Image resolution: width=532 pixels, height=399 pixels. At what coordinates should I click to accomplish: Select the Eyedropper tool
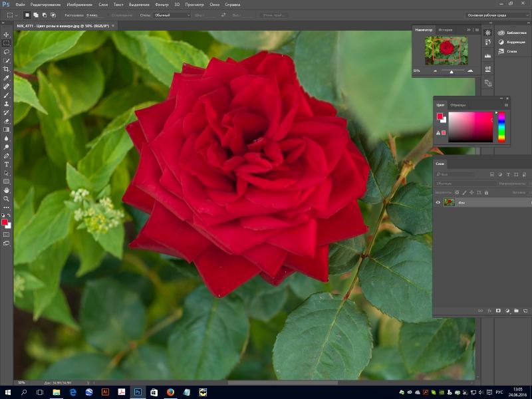[x=7, y=78]
